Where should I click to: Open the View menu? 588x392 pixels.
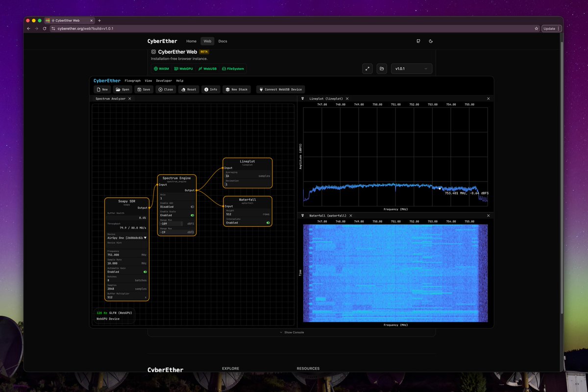click(148, 81)
